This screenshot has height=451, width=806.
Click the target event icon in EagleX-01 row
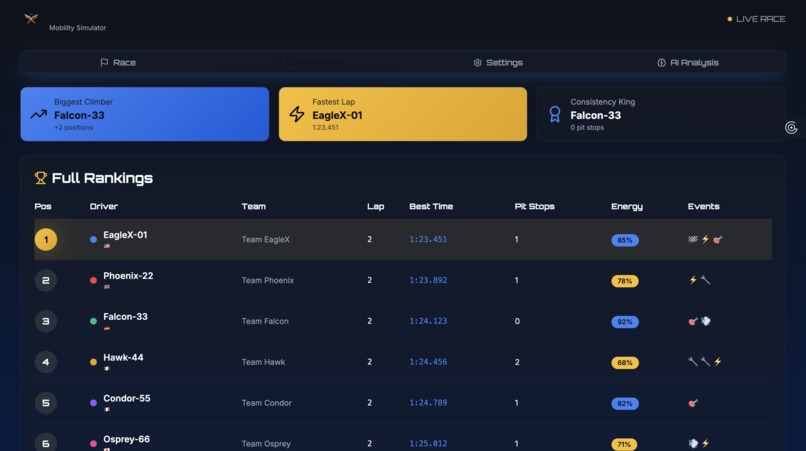coord(718,239)
